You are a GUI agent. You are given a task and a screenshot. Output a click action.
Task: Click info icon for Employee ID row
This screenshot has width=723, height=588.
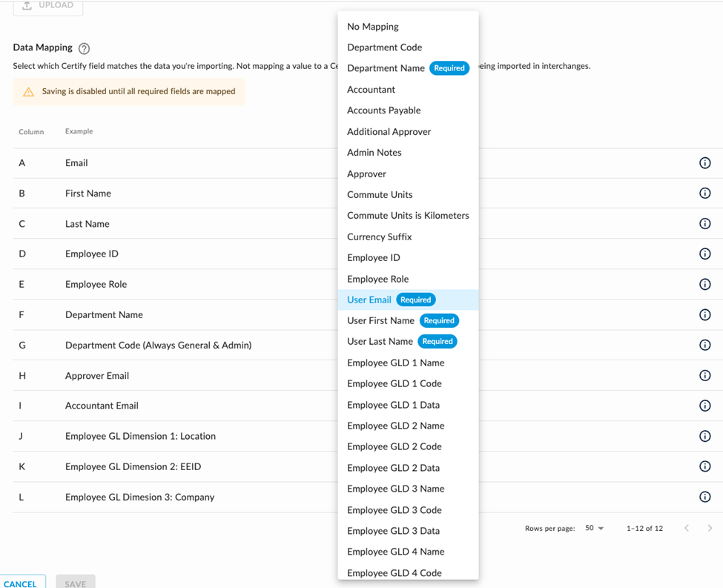[704, 254]
